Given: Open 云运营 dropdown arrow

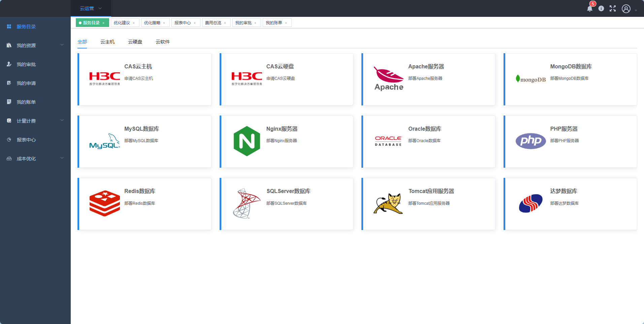Looking at the screenshot, I should 100,8.
